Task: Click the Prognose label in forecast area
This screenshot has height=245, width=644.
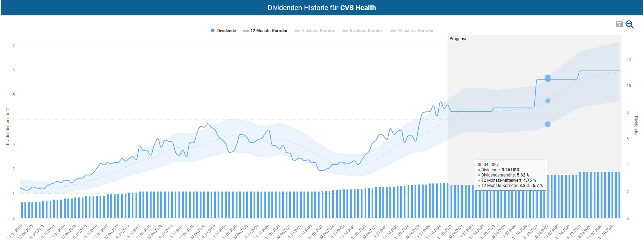Action: click(458, 39)
